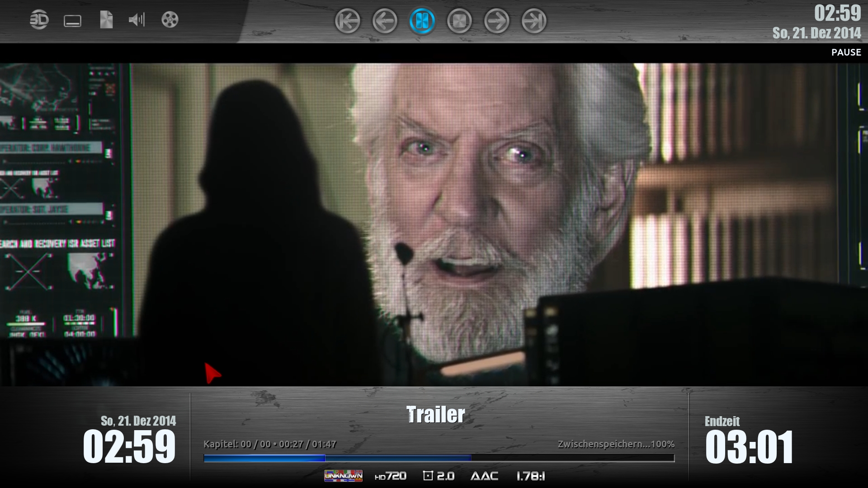Click the rewind arrow button

385,21
